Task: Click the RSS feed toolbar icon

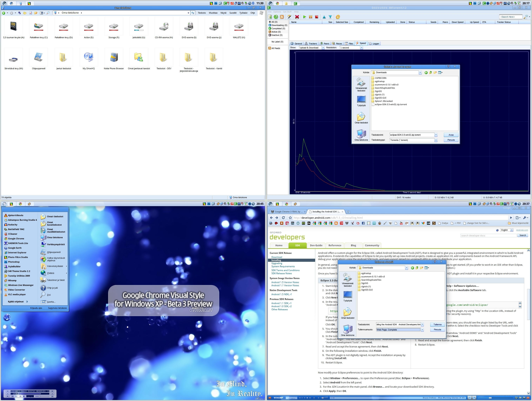Action: 282,17
